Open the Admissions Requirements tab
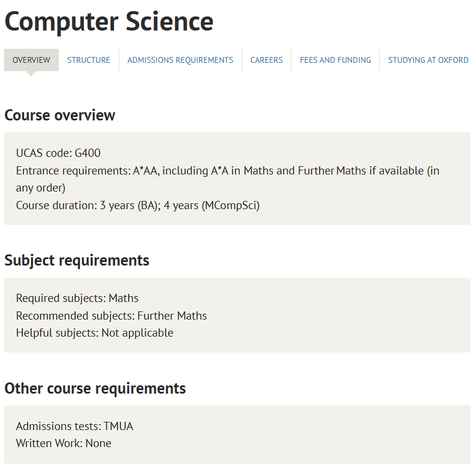Image resolution: width=476 pixels, height=470 pixels. pos(180,60)
